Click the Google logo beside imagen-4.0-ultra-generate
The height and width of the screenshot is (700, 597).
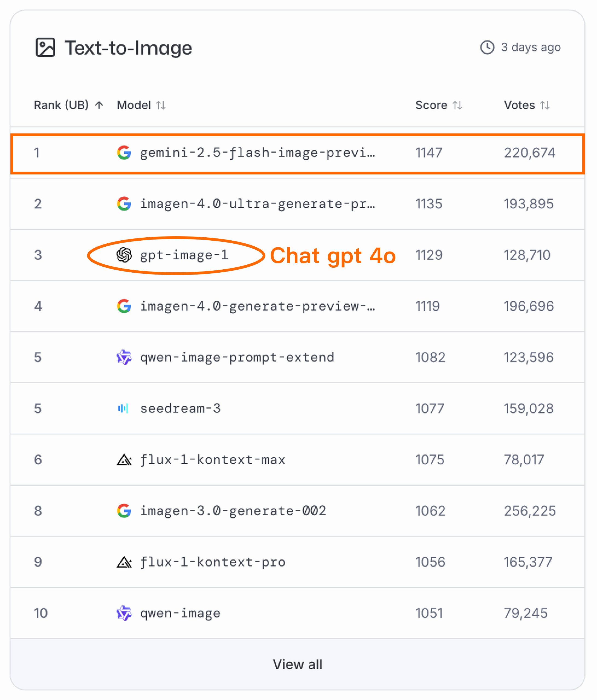tap(124, 204)
